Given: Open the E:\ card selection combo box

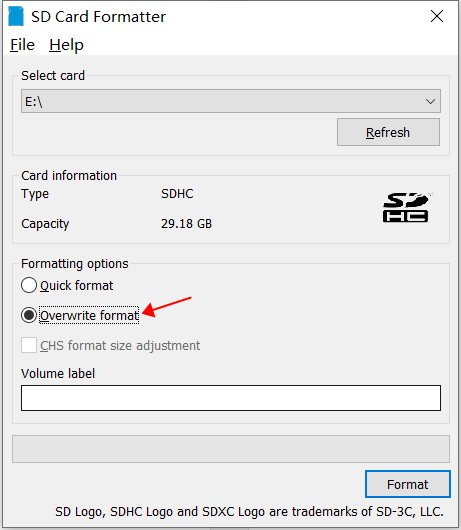Looking at the screenshot, I should coord(231,101).
